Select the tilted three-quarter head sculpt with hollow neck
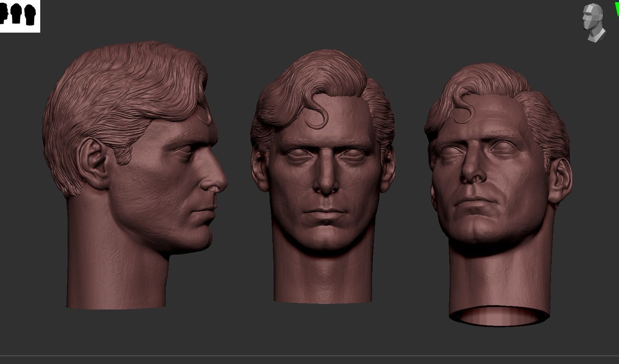This screenshot has width=619, height=364. 498,195
